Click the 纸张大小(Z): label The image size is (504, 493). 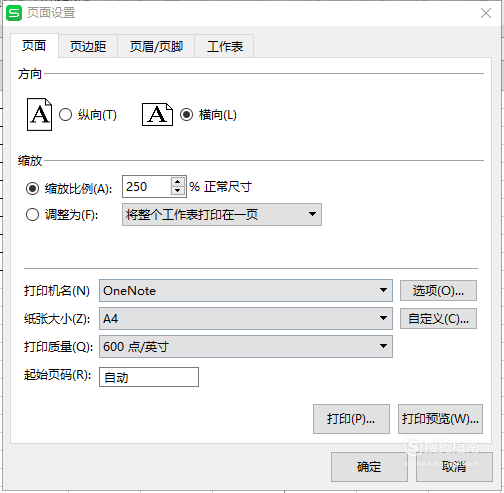click(x=57, y=319)
